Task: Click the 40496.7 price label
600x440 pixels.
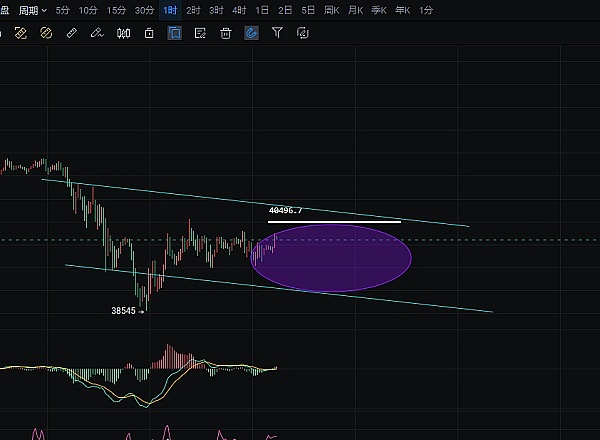Action: tap(285, 210)
